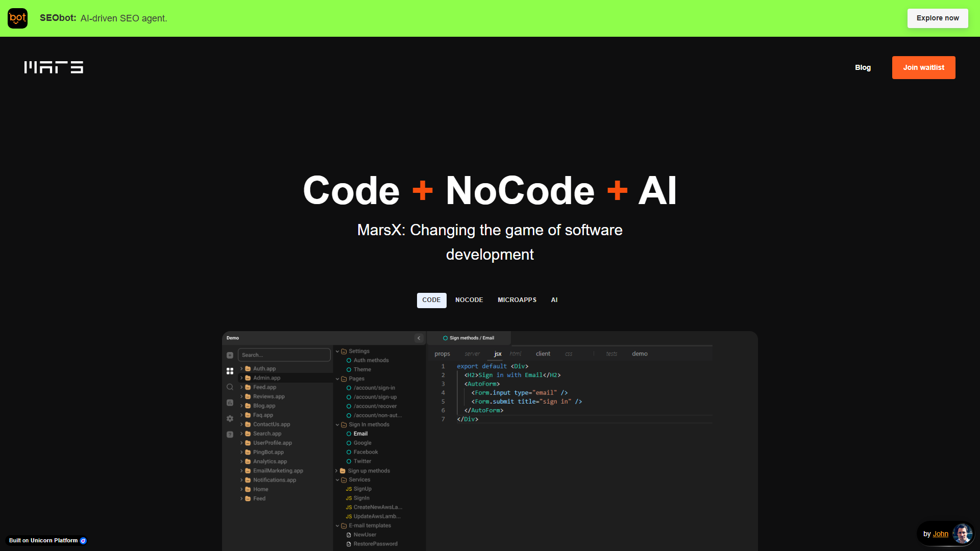Collapse the demo panel with the chevron button
980x551 pixels.
419,338
